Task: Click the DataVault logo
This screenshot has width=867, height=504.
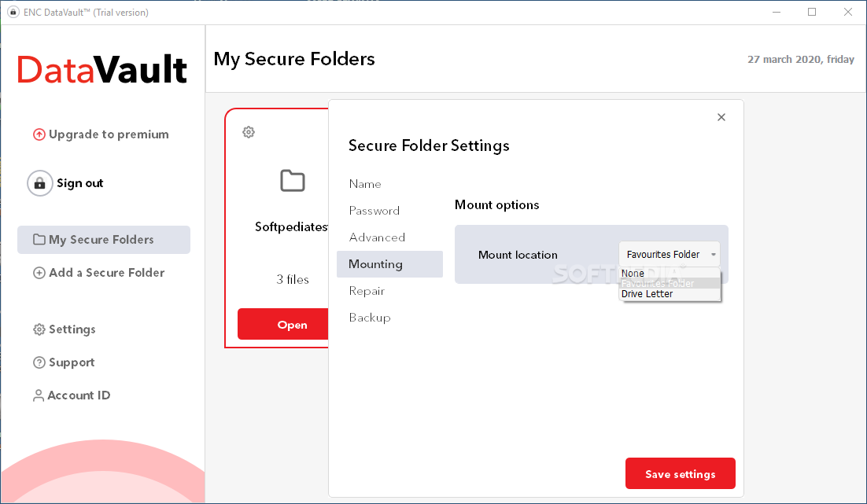Action: [102, 70]
